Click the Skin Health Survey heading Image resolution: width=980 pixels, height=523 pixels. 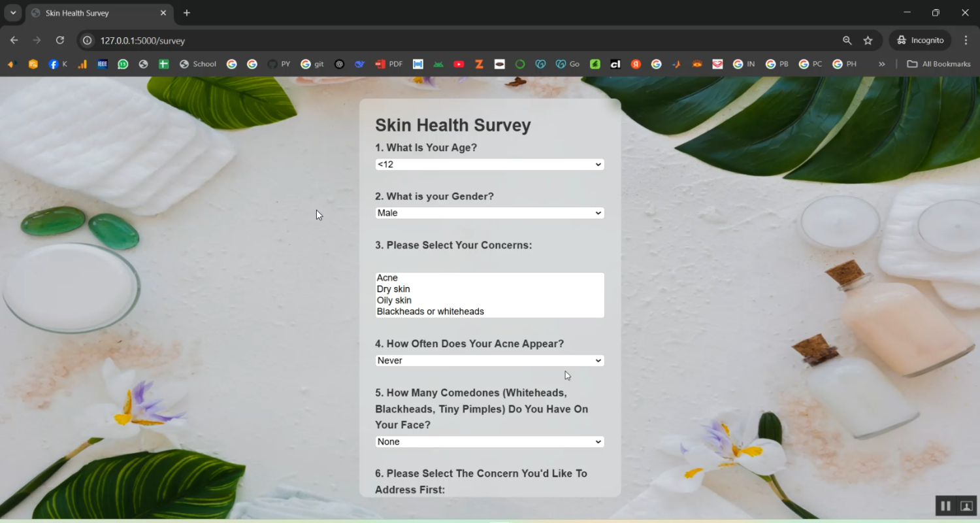point(453,126)
